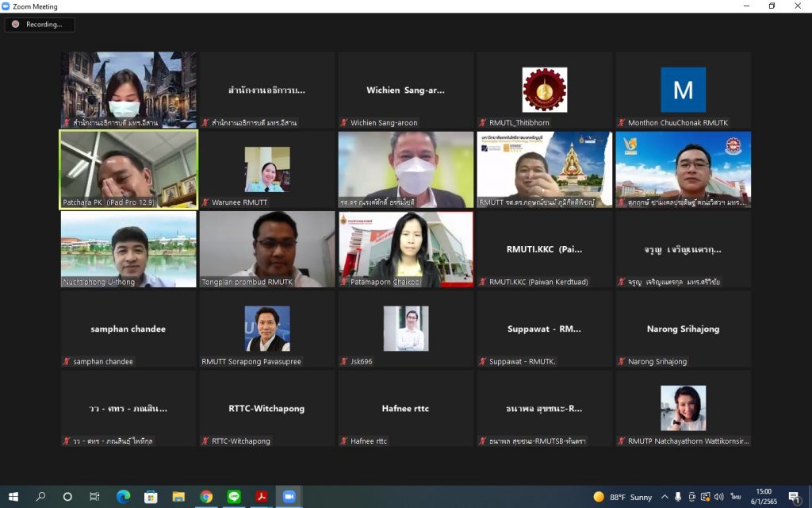Open Microsoft Store from the taskbar
Image resolution: width=812 pixels, height=508 pixels.
pyautogui.click(x=151, y=497)
